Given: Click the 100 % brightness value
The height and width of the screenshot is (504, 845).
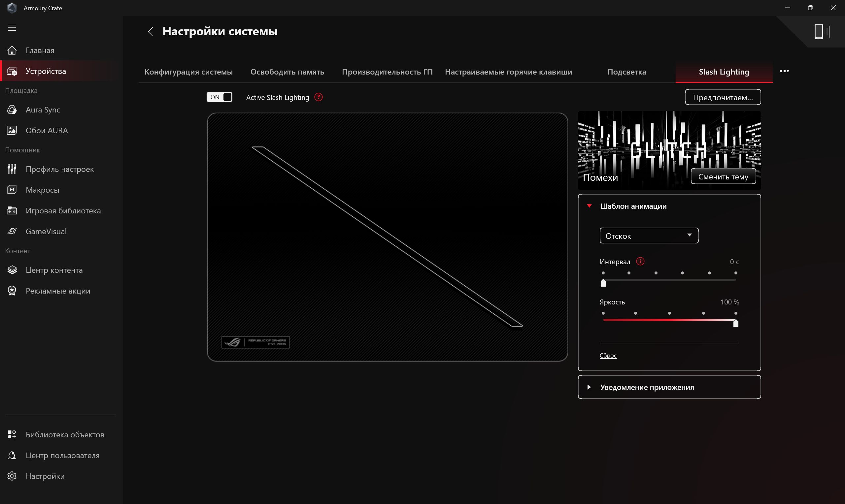Looking at the screenshot, I should tap(729, 302).
